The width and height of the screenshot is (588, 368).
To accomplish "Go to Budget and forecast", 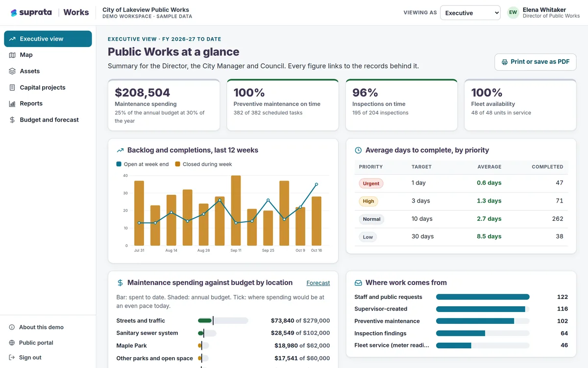I will tap(48, 120).
